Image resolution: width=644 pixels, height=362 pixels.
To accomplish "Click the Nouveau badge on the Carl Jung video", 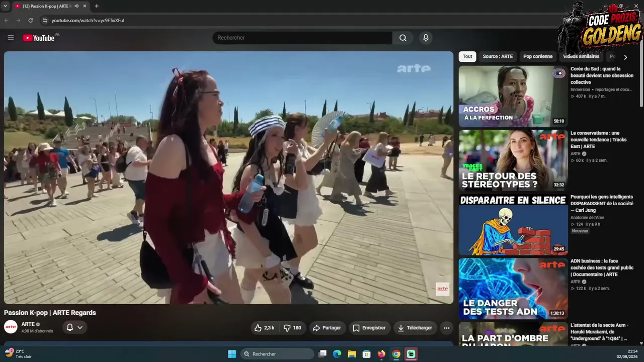I will pyautogui.click(x=580, y=231).
